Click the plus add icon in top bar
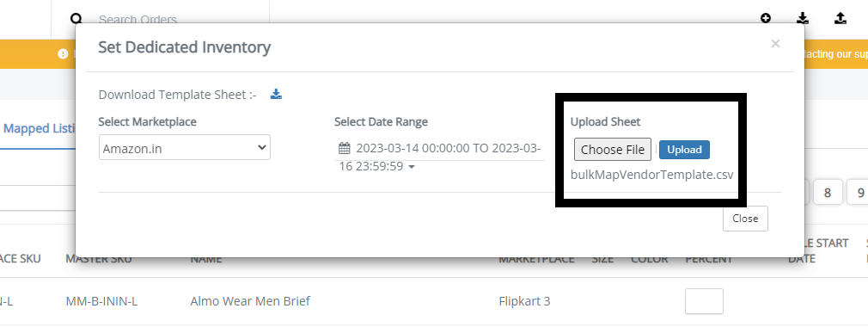 coord(766,18)
